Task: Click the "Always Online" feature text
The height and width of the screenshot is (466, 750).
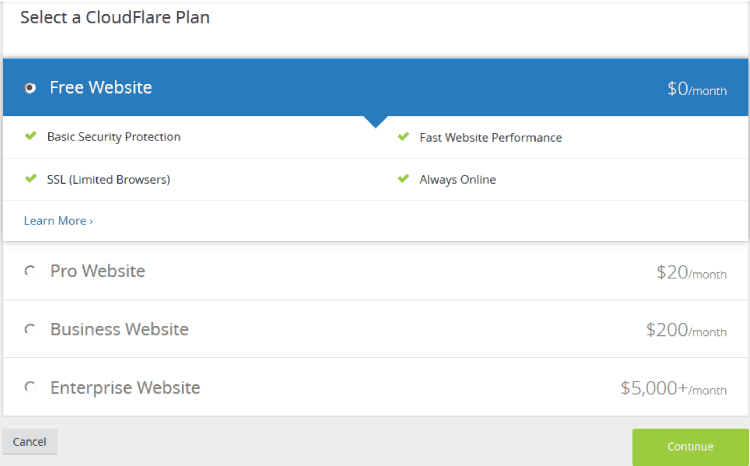Action: pos(458,180)
